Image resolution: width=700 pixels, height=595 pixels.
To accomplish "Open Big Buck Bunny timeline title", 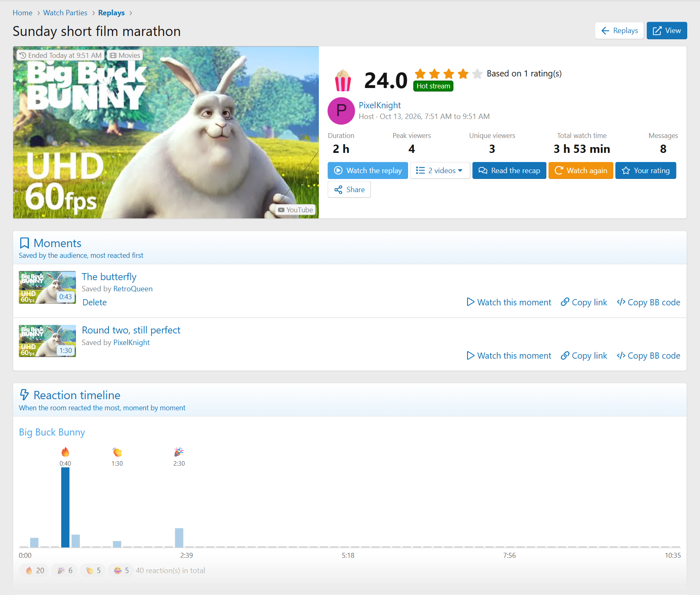I will (52, 432).
